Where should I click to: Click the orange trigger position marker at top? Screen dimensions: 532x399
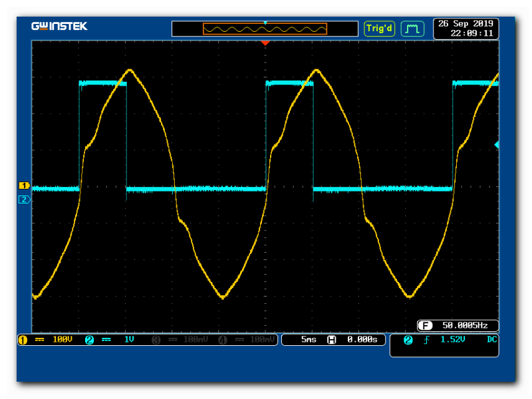265,43
